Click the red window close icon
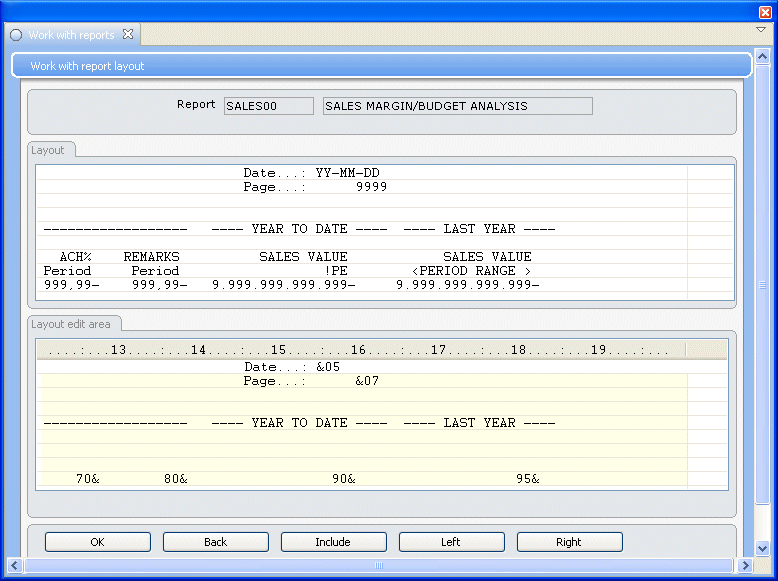The image size is (778, 581). point(766,11)
